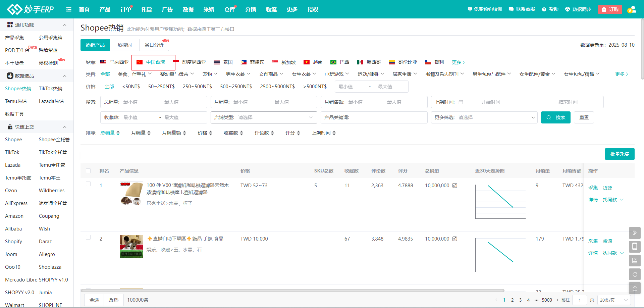
Task: Focus the 产品关键词 input field
Action: coord(374,117)
